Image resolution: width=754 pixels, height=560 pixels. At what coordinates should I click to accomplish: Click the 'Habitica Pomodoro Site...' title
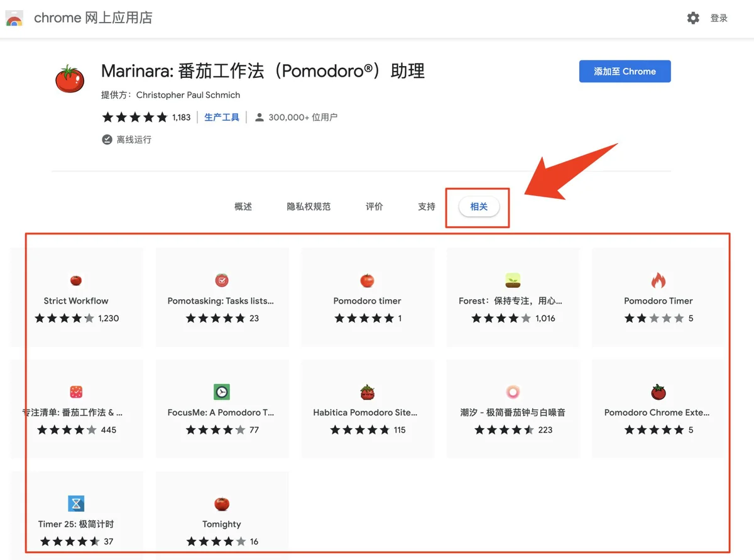(x=365, y=413)
